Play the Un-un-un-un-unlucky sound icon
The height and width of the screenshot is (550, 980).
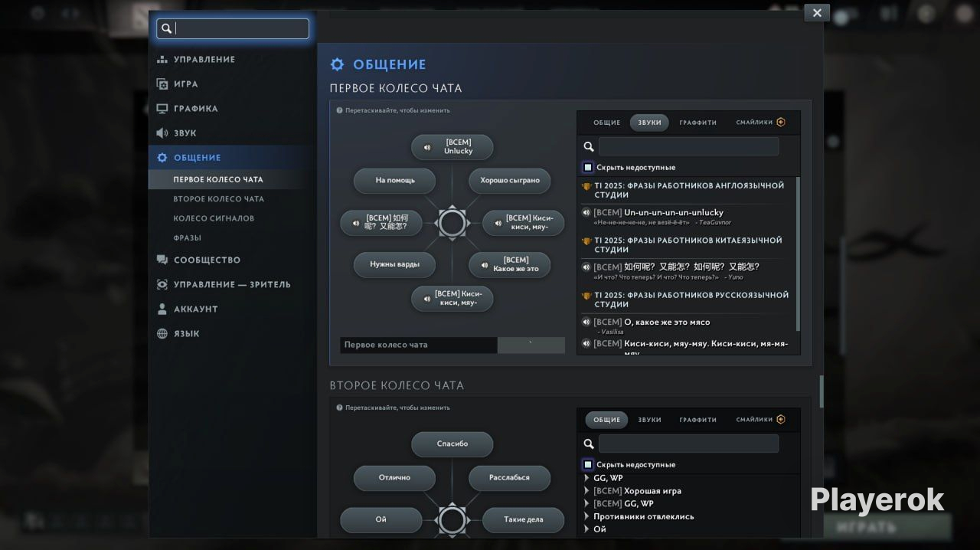(586, 212)
